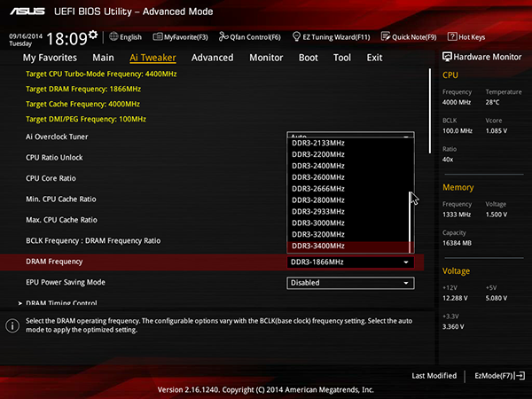This screenshot has width=532, height=399.
Task: Launch EZ Tuning Wizard(F11) label
Action: 336,37
